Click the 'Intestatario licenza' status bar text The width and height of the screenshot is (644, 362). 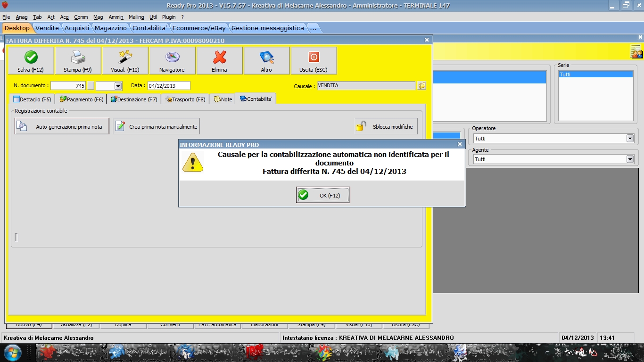coord(368,337)
